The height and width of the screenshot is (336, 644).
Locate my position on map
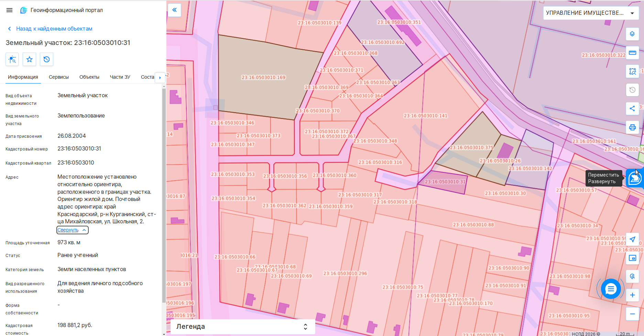[x=632, y=239]
